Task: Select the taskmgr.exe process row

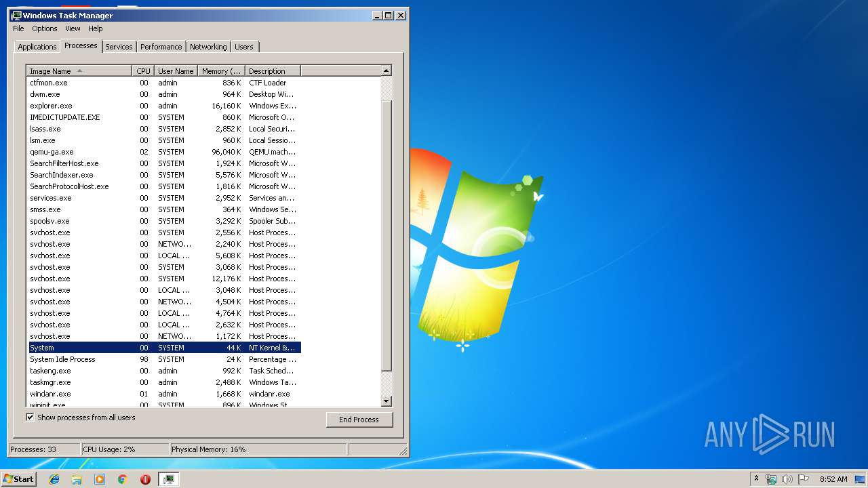Action: coord(163,382)
